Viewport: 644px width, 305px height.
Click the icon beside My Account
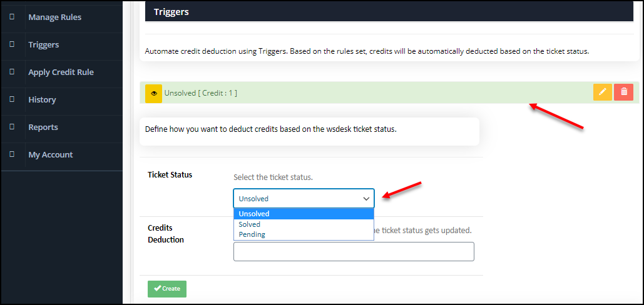(12, 154)
